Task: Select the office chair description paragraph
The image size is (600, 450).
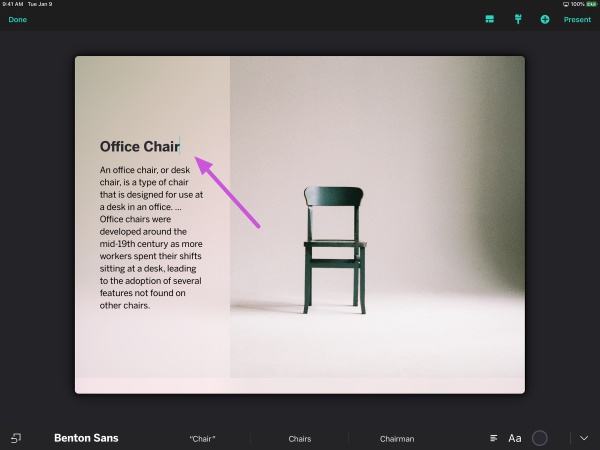Action: click(x=151, y=237)
